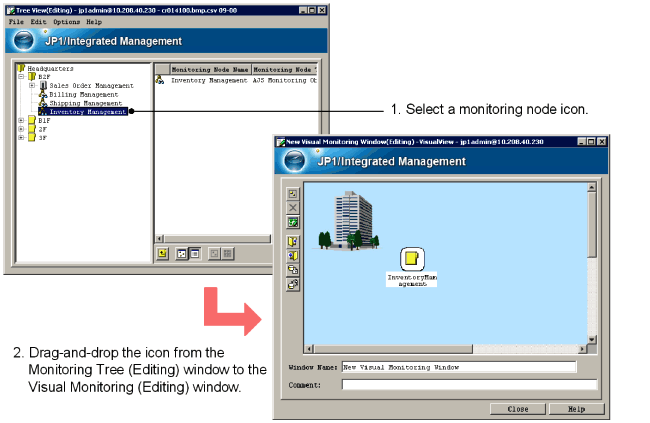Screen dimensions: 650x423
Task: Select the Headquarters root node
Action: [50, 68]
